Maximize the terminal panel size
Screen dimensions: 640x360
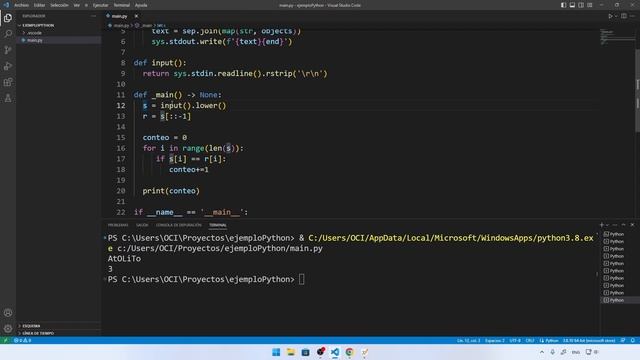[x=623, y=225]
